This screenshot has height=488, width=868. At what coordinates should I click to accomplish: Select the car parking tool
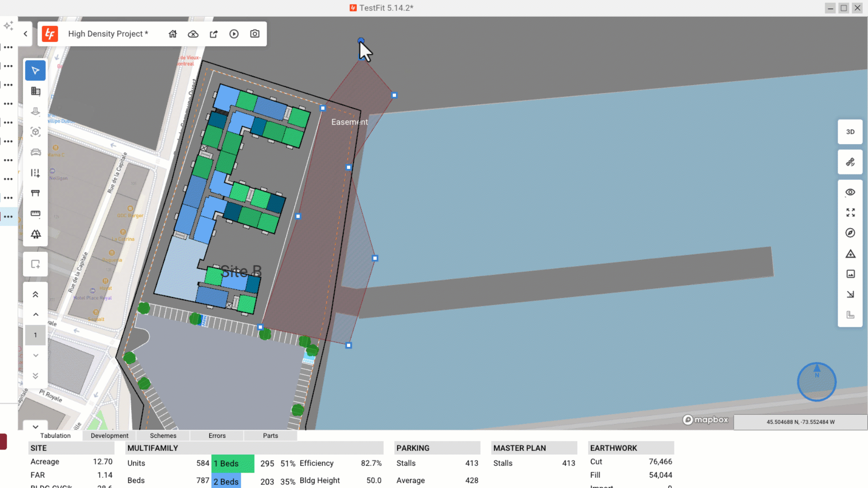pyautogui.click(x=35, y=152)
